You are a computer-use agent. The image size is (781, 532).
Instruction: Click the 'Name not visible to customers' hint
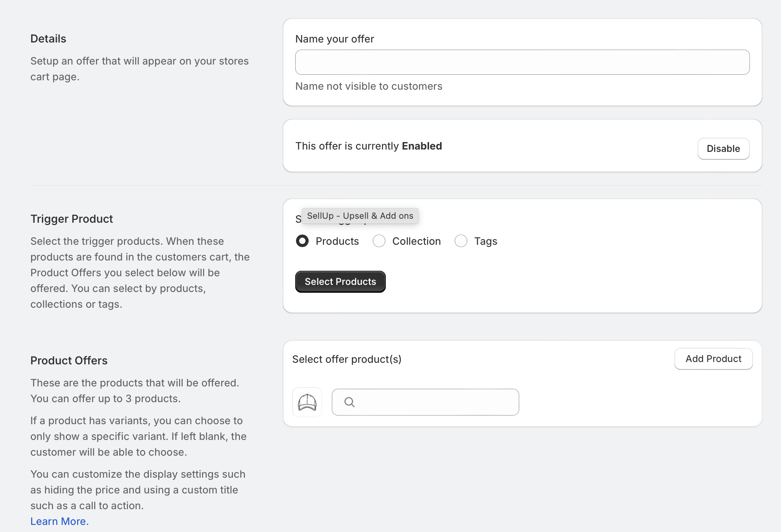pyautogui.click(x=369, y=86)
